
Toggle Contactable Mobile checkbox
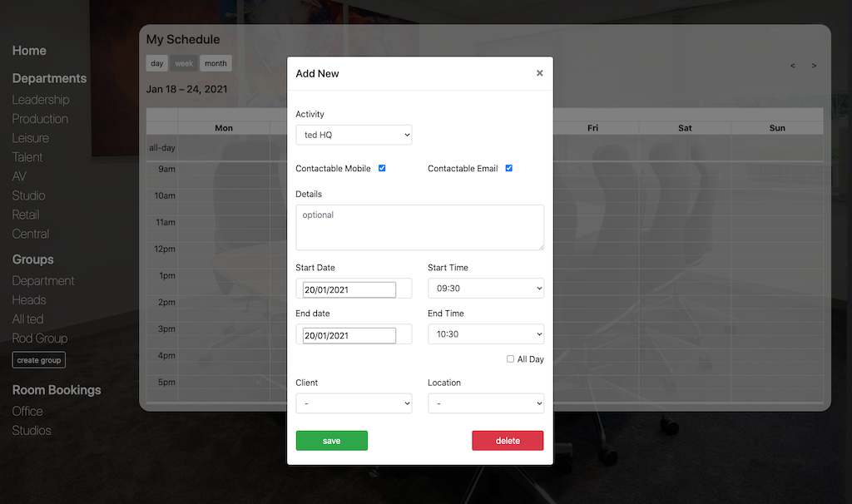point(382,168)
